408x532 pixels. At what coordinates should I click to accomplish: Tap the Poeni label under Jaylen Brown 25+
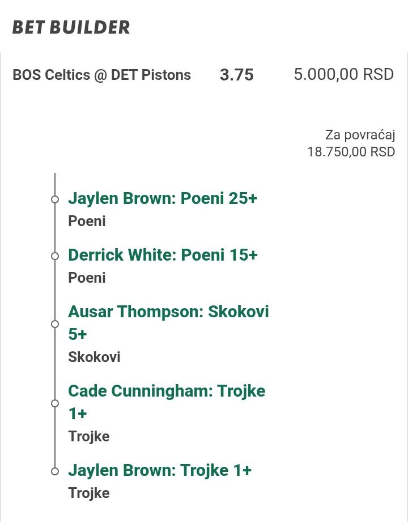tap(87, 221)
